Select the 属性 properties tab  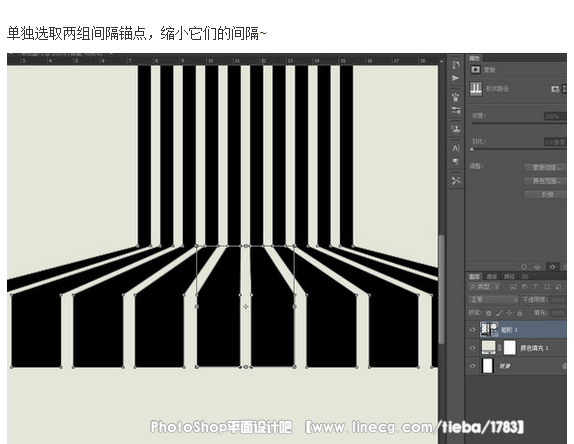pyautogui.click(x=474, y=58)
